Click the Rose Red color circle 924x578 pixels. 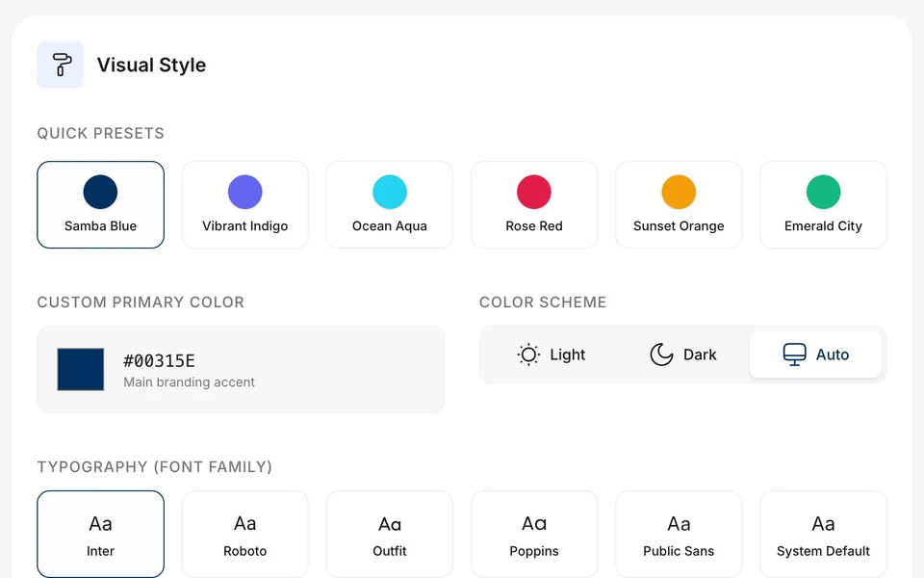(534, 192)
